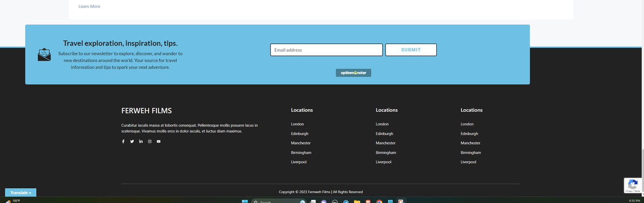
Task: Click the Learn More link
Action: pyautogui.click(x=90, y=7)
